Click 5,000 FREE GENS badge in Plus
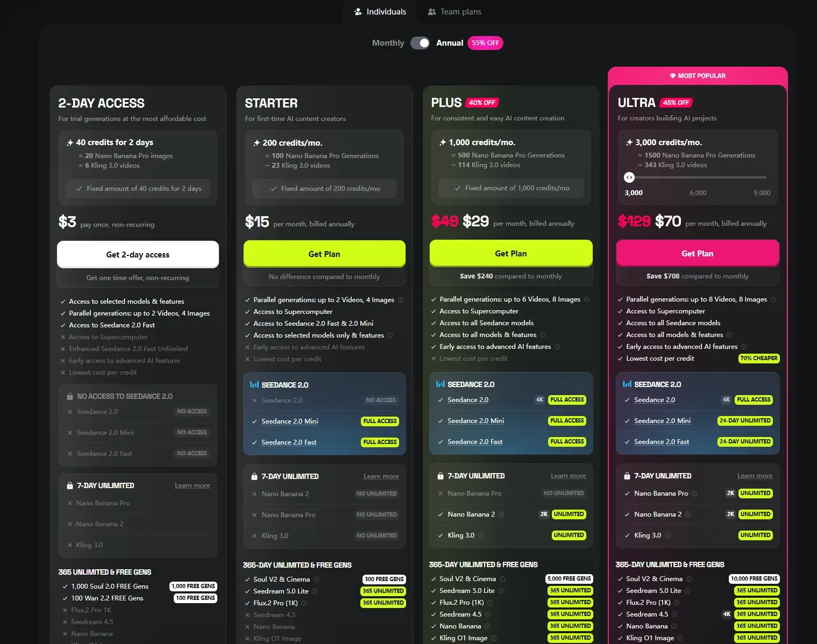Viewport: 817px width, 644px height. [569, 579]
